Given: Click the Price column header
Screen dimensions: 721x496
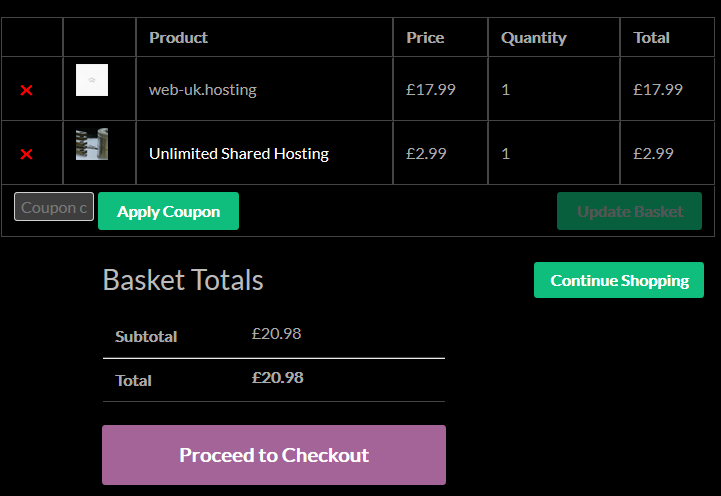Looking at the screenshot, I should [x=425, y=38].
